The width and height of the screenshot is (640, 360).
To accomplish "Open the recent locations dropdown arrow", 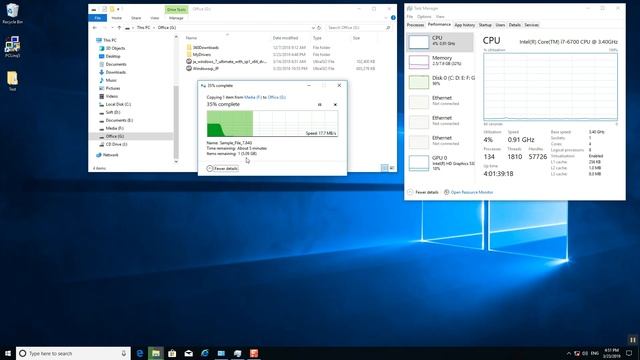I will [112, 28].
